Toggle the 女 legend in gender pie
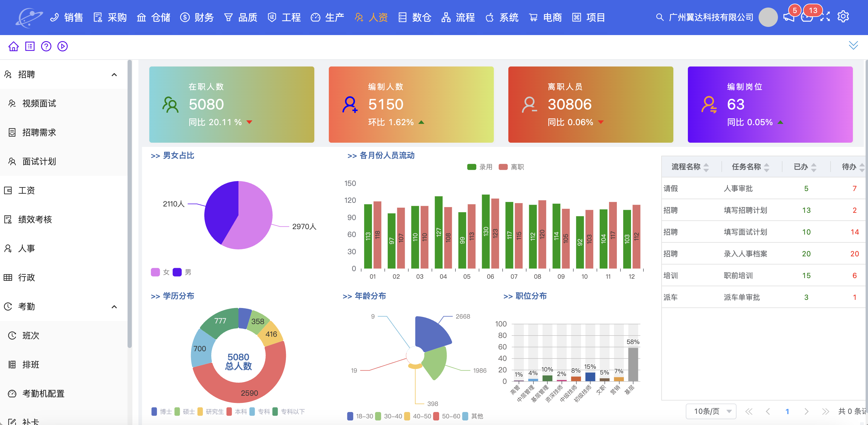Image resolution: width=868 pixels, height=425 pixels. coord(160,272)
